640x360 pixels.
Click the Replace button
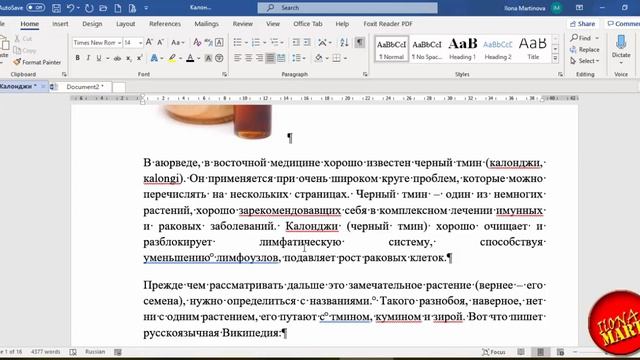pos(585,49)
